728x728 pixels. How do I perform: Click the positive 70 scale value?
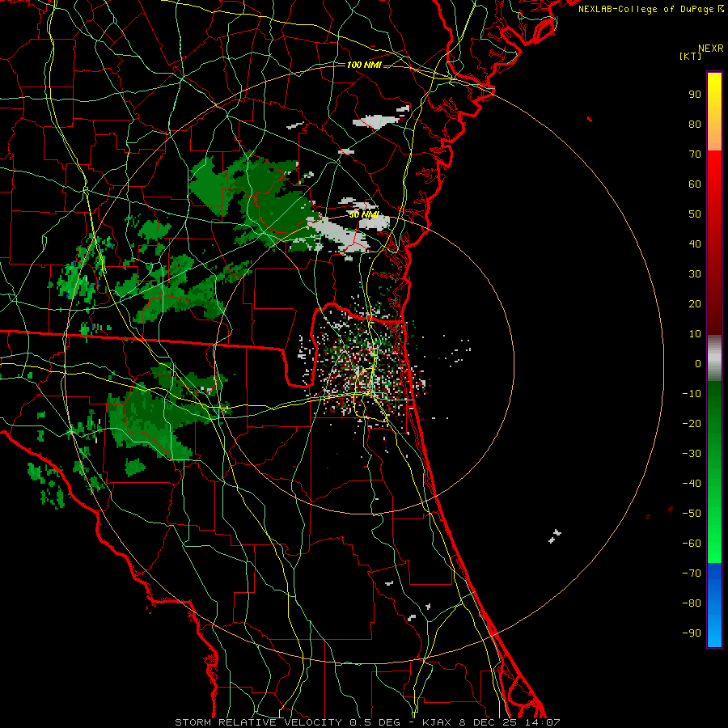(695, 154)
